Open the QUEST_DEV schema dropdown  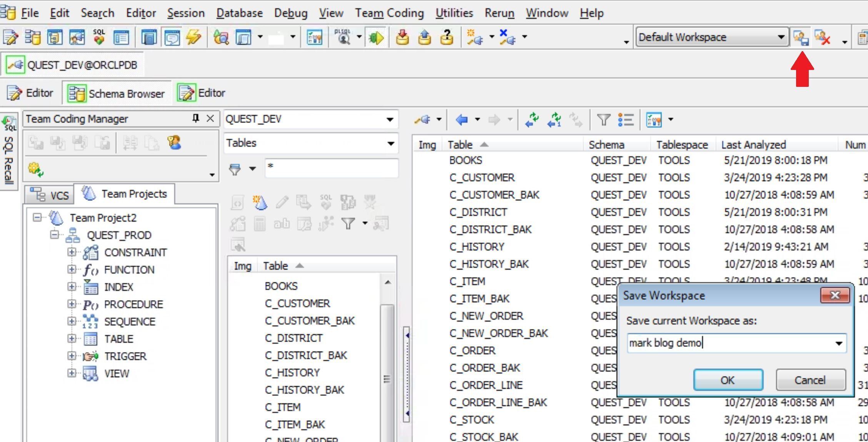point(390,120)
